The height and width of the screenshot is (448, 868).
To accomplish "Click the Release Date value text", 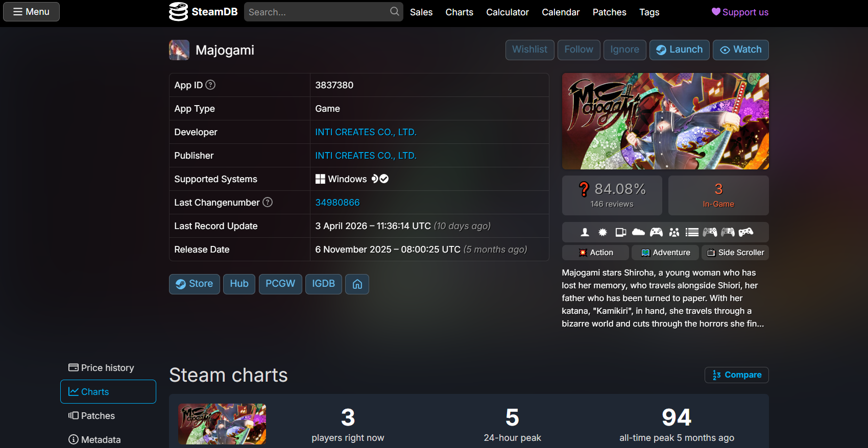I will pyautogui.click(x=421, y=250).
